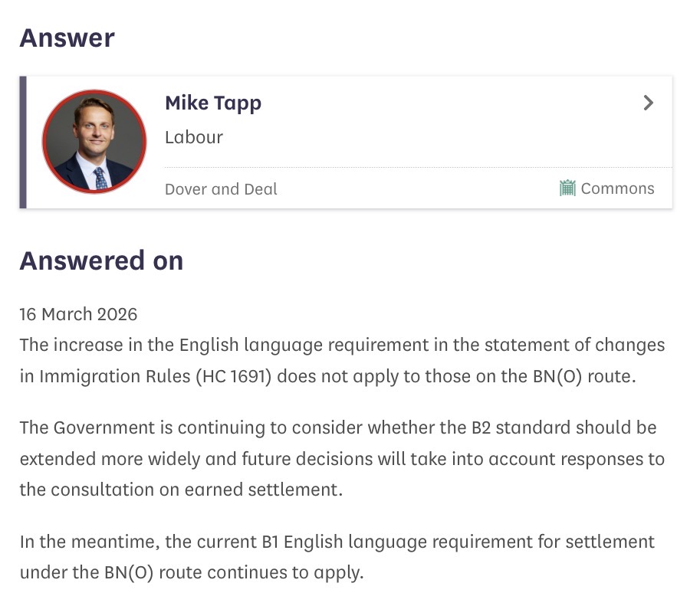700x606 pixels.
Task: Click the Answer heading
Action: coord(67,38)
